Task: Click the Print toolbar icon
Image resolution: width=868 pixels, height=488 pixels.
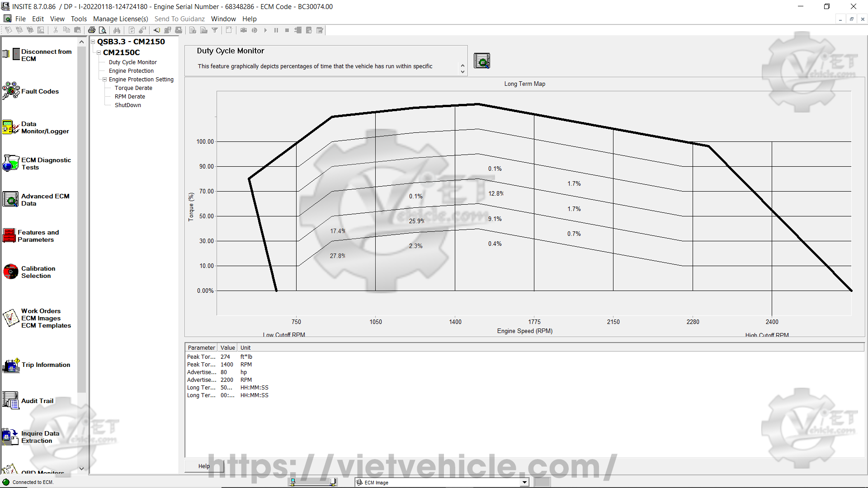Action: tap(92, 30)
